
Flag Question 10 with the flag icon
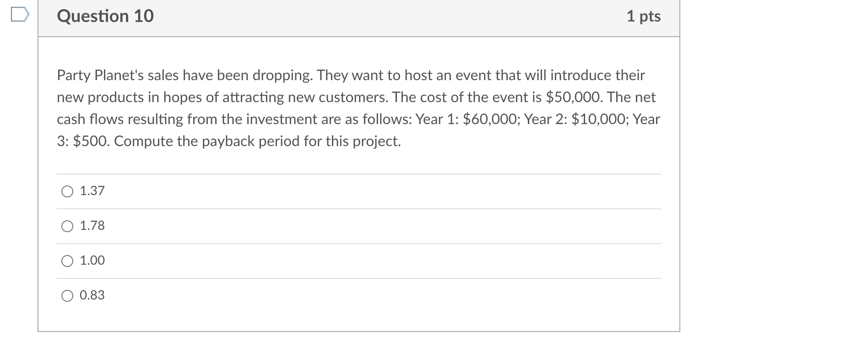[20, 16]
